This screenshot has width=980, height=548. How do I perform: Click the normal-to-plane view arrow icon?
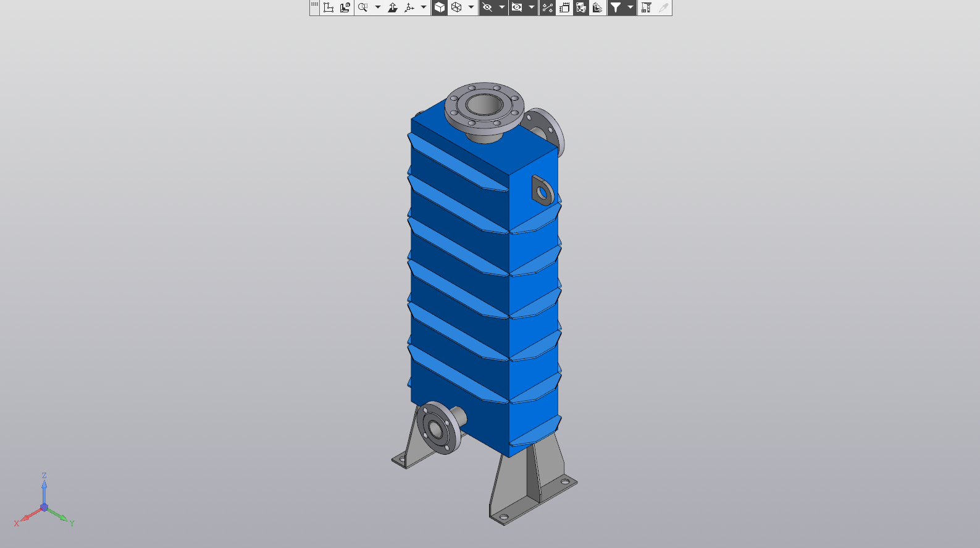point(393,7)
